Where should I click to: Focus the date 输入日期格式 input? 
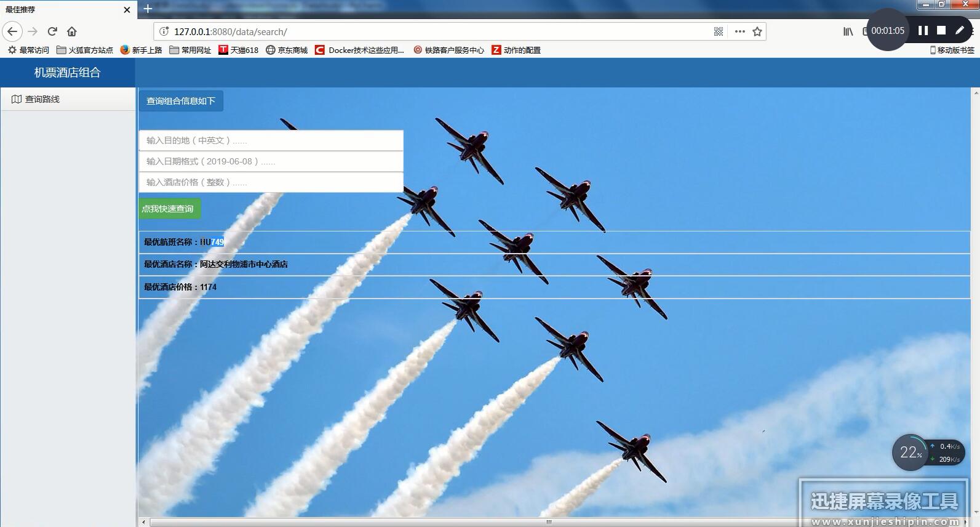271,161
